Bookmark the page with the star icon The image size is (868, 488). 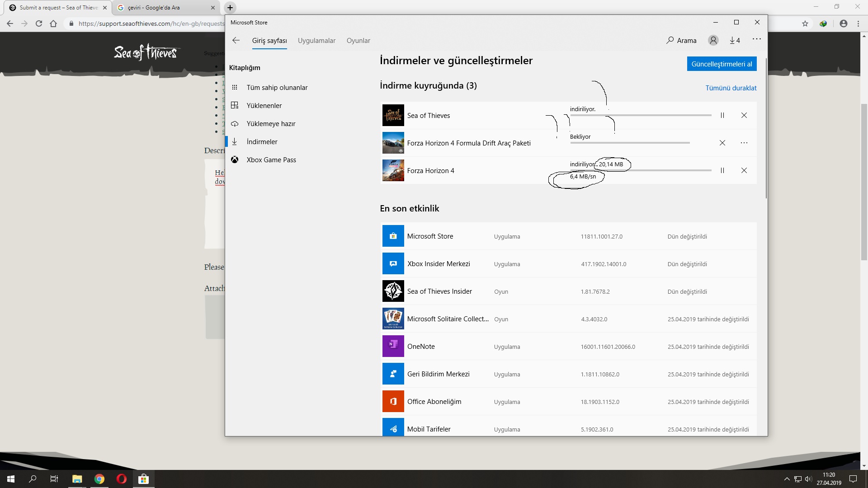(x=805, y=23)
